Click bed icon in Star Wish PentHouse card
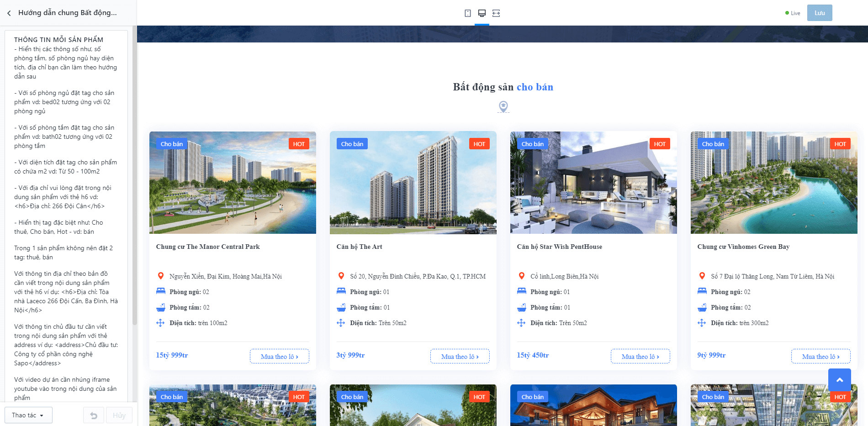Viewport: 868px width, 426px height. [522, 291]
